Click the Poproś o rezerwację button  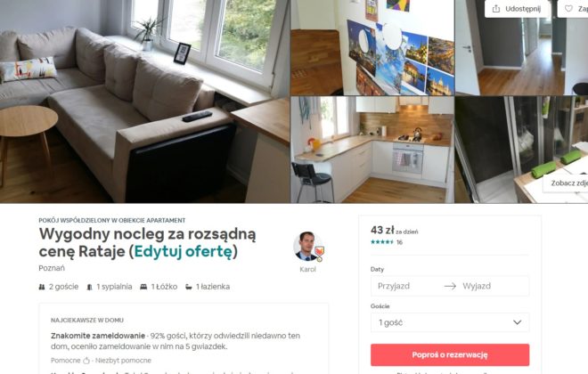click(450, 355)
